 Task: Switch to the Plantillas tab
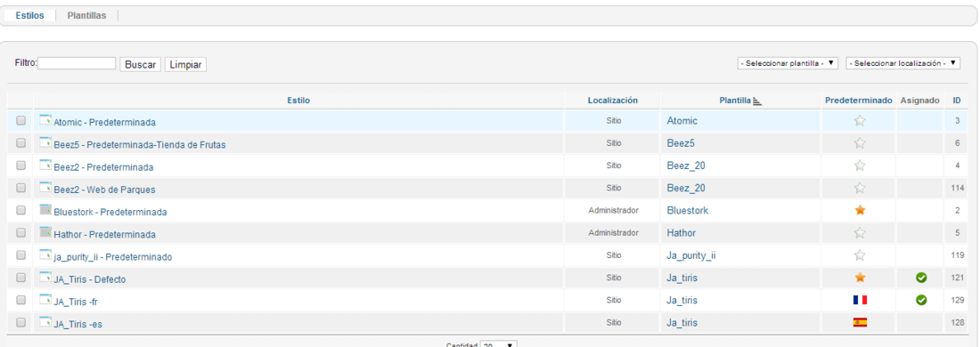[87, 16]
